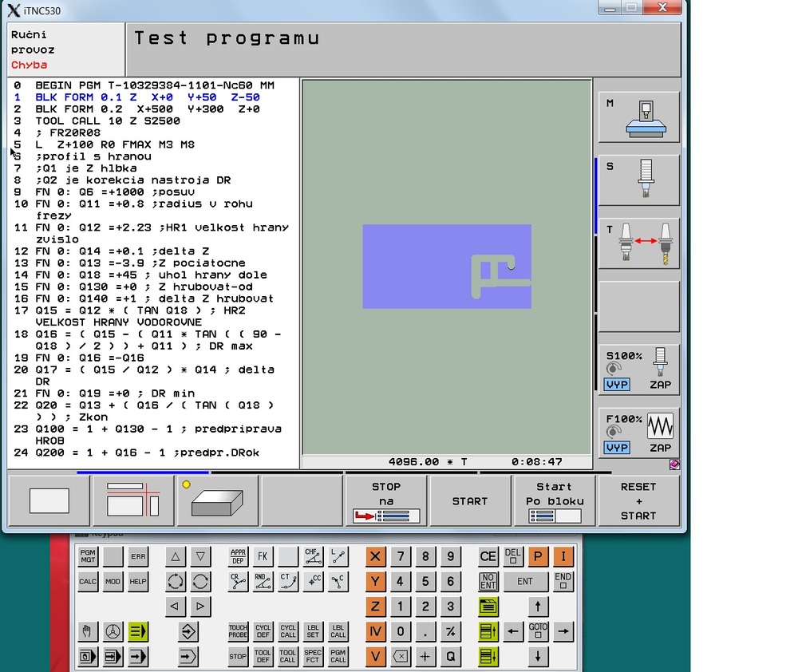Click the S spindle softkey
The height and width of the screenshot is (672, 798).
tap(638, 180)
